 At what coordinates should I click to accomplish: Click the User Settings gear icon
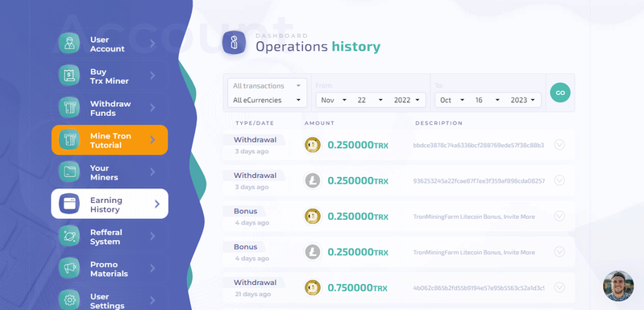coord(69,300)
